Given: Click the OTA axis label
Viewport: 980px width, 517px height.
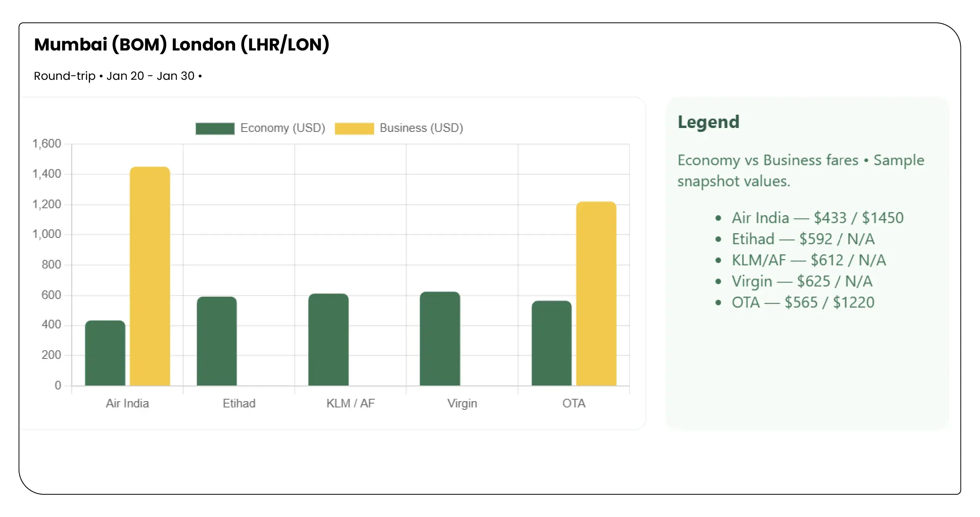Looking at the screenshot, I should (574, 403).
